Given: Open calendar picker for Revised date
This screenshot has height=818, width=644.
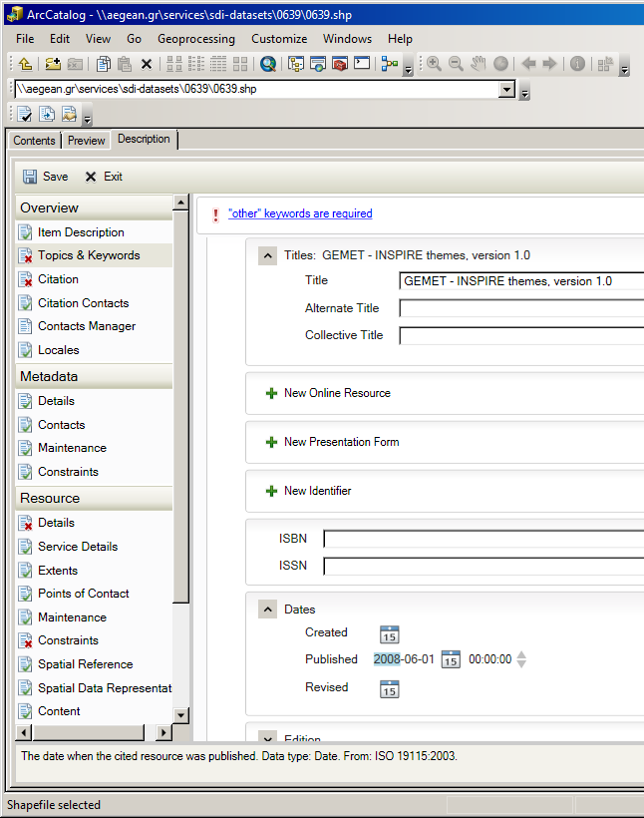Looking at the screenshot, I should coord(390,689).
